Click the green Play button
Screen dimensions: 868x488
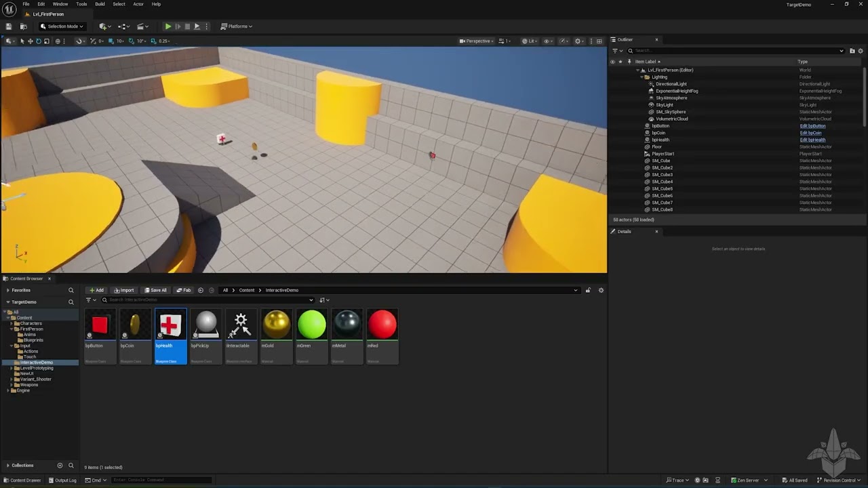(168, 26)
